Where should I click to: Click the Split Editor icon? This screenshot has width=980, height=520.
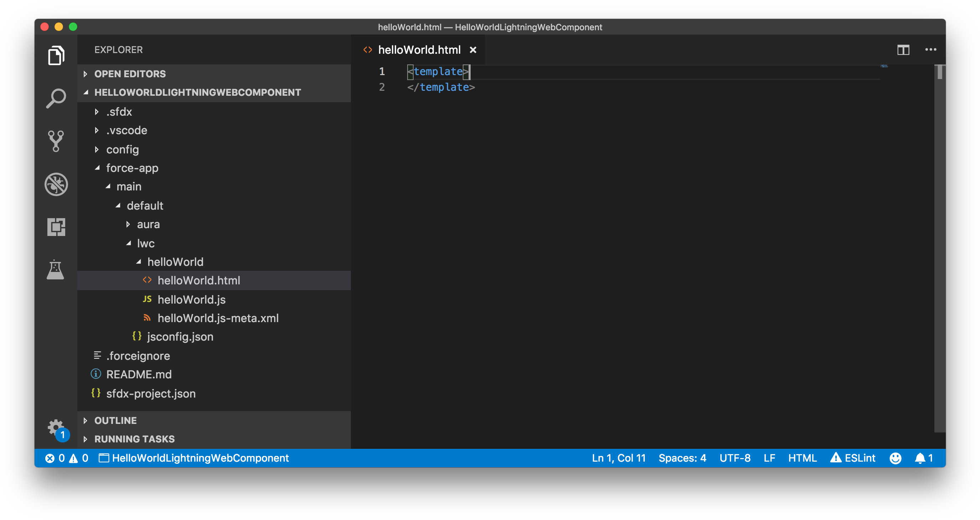[x=904, y=49]
